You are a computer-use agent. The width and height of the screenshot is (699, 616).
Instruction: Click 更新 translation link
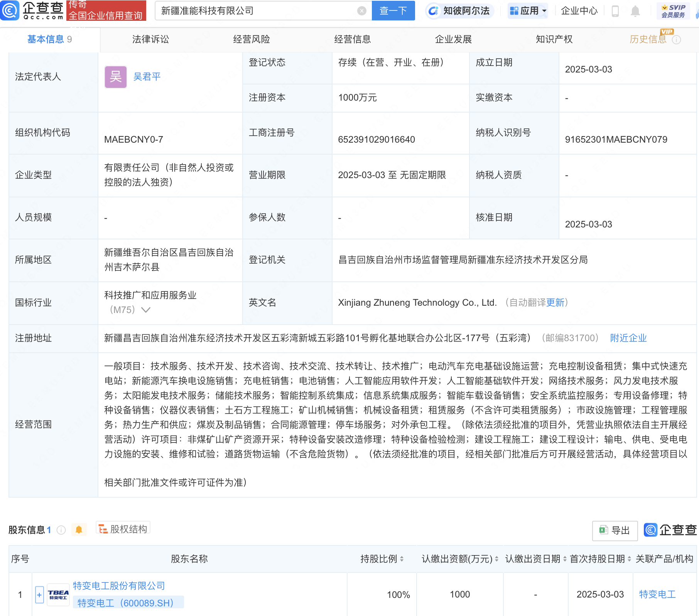(x=555, y=303)
